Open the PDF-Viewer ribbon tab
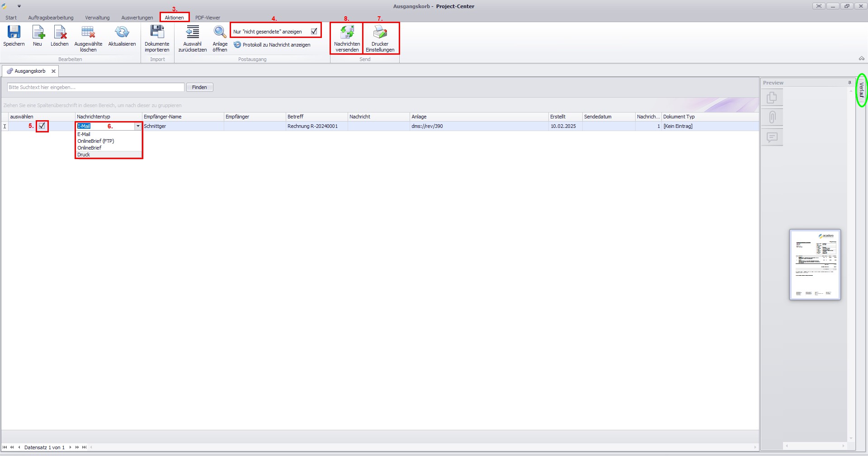The image size is (868, 456). (208, 18)
